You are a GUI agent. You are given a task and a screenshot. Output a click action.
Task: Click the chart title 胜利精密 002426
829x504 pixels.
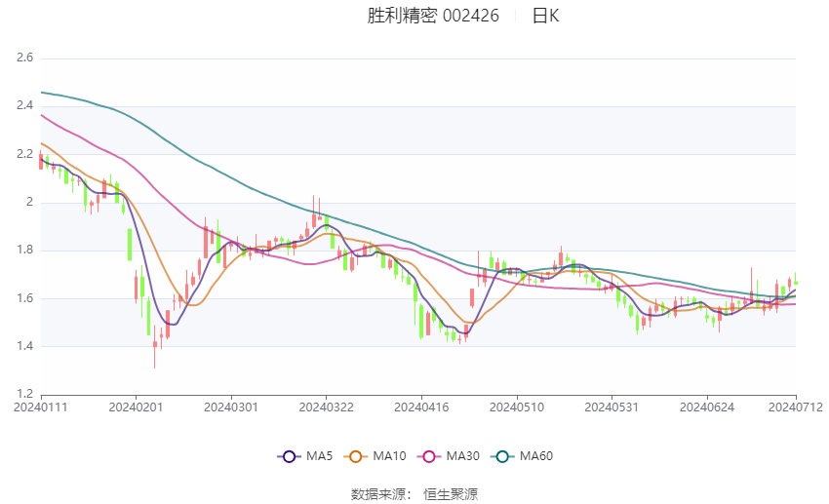433,16
